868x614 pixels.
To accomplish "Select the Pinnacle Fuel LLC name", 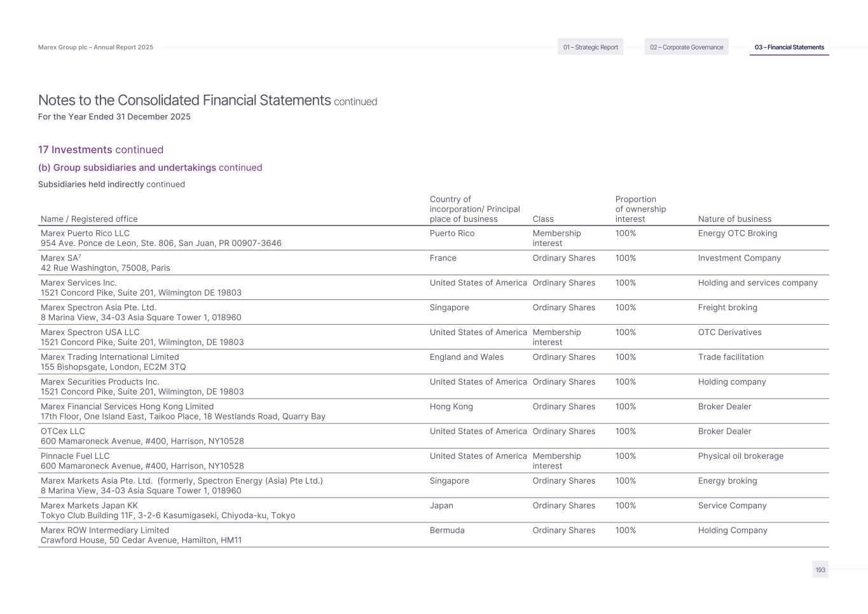I will [75, 456].
